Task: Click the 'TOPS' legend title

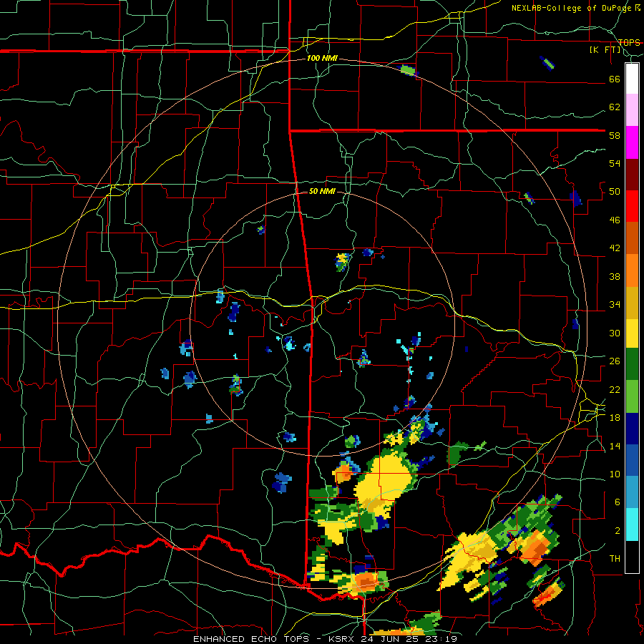Action: [x=629, y=43]
